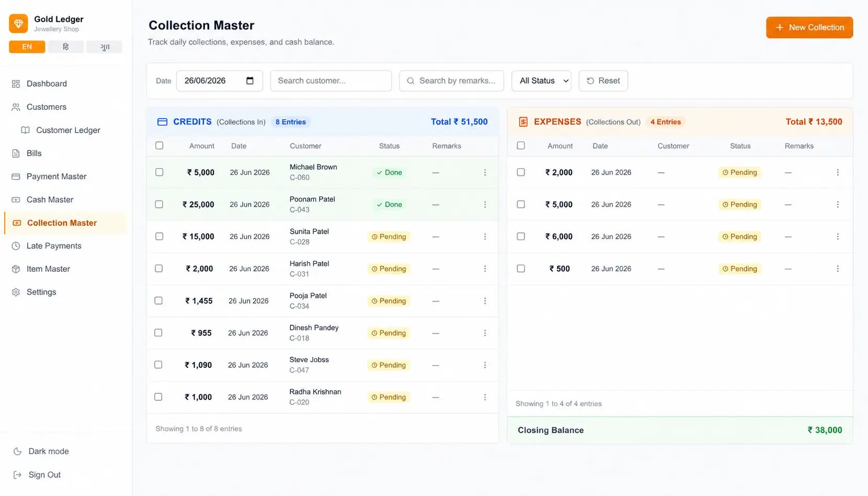Focus the Search by remarks field
The height and width of the screenshot is (496, 868).
point(452,81)
